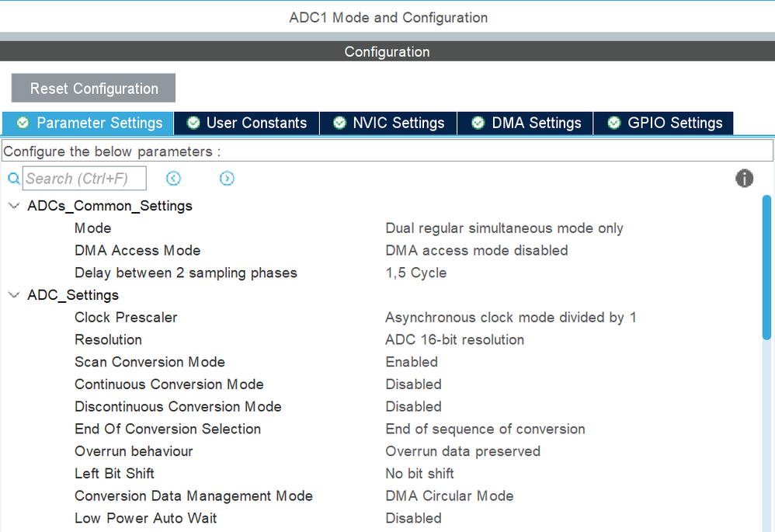Select the Clock Prescaler value field
The image size is (775, 532).
click(510, 318)
